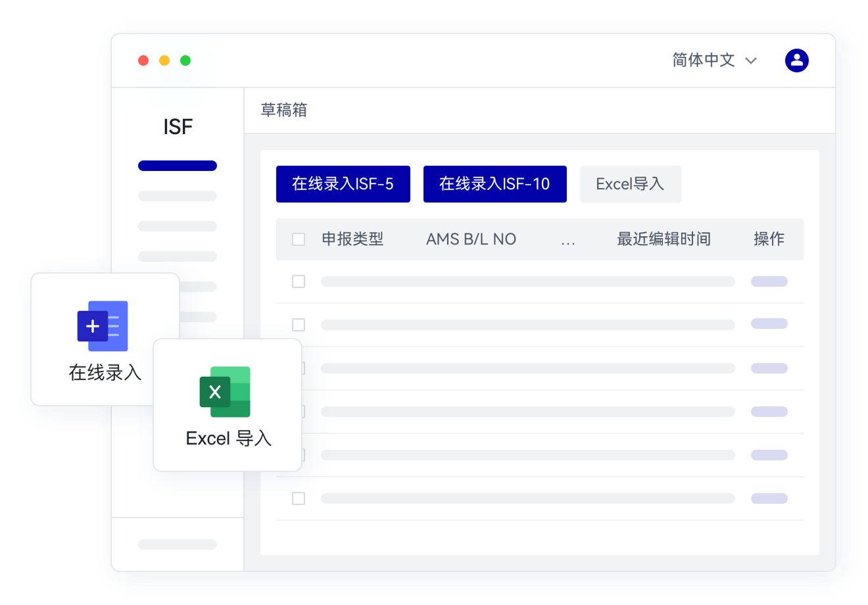This screenshot has width=868, height=605.
Task: Click the plus symbol on the 在线录入 card
Action: click(x=93, y=325)
